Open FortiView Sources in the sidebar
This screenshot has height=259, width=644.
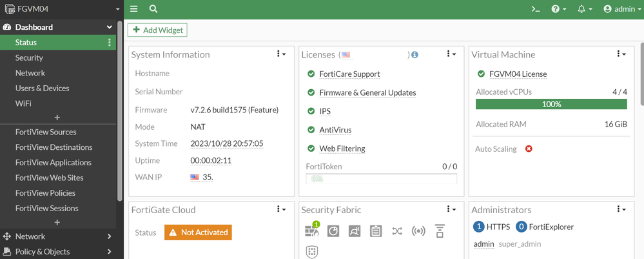[46, 132]
